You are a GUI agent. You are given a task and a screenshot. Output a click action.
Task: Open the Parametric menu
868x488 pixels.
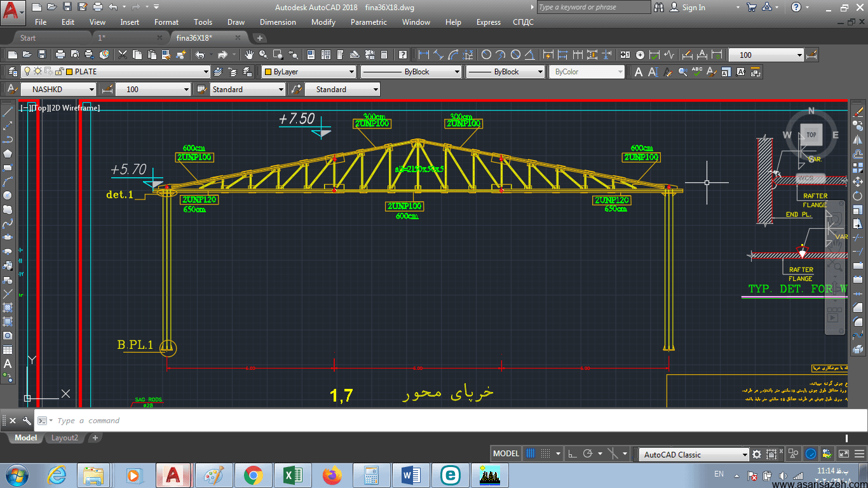coord(369,22)
